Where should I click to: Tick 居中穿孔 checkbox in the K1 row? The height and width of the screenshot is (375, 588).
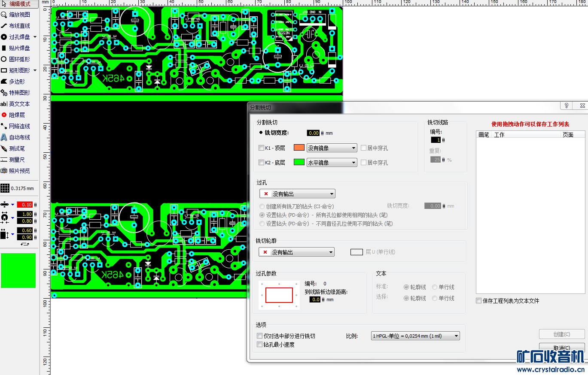(x=363, y=148)
